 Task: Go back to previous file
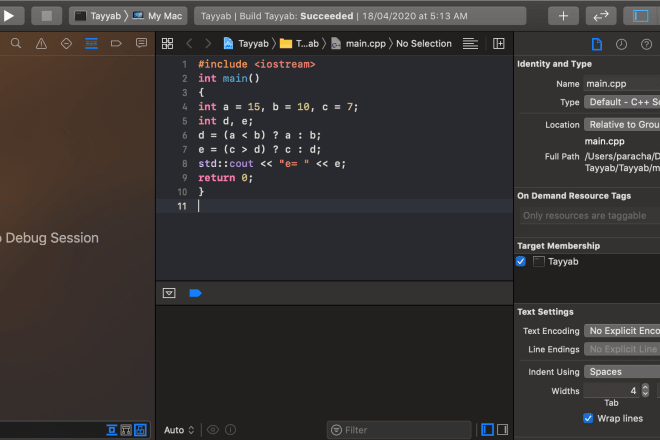(189, 43)
